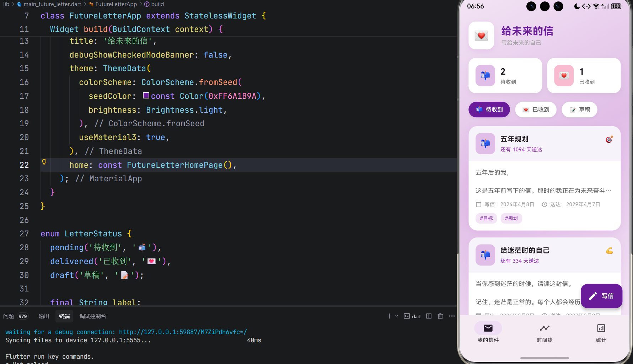Tap the 已收到 love letter icon in the stats card
Image resolution: width=633 pixels, height=364 pixels.
[x=564, y=75]
